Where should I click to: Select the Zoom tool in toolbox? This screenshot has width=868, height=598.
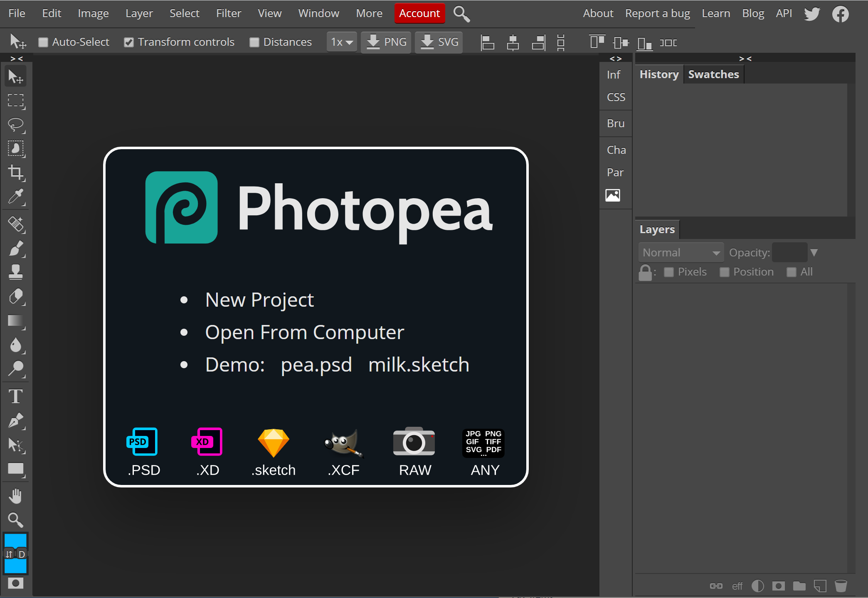(x=16, y=519)
